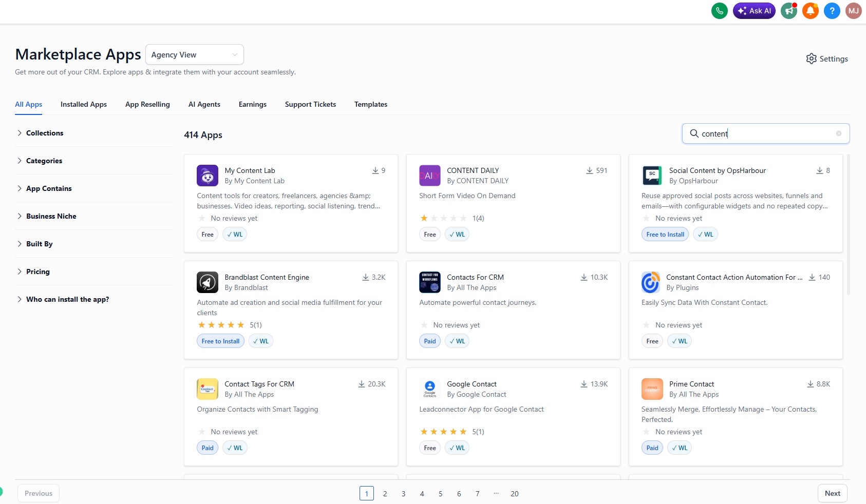866x504 pixels.
Task: Click the Ask AI button
Action: pyautogui.click(x=754, y=11)
